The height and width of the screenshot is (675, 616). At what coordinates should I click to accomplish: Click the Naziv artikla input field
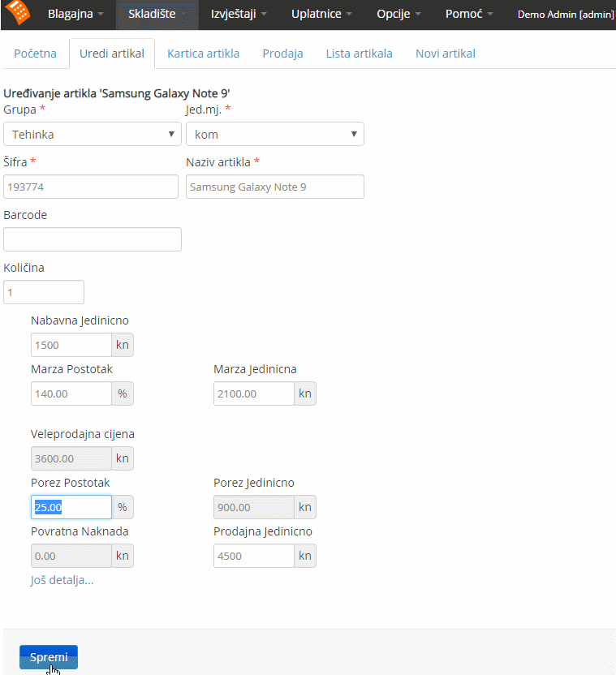tap(275, 187)
